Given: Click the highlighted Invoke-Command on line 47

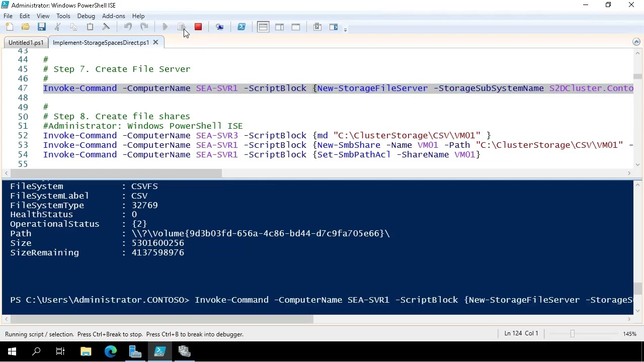Looking at the screenshot, I should [x=80, y=88].
